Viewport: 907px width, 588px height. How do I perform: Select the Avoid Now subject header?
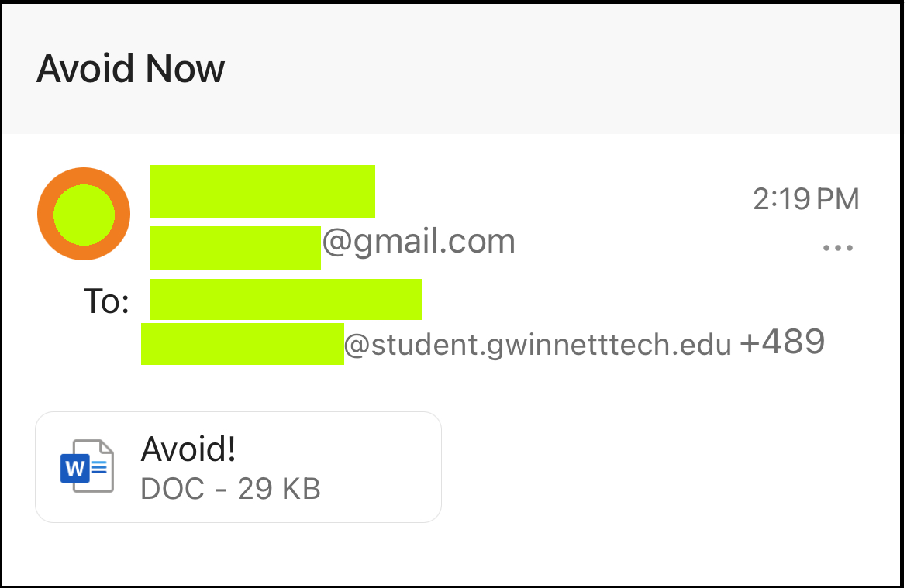[131, 68]
